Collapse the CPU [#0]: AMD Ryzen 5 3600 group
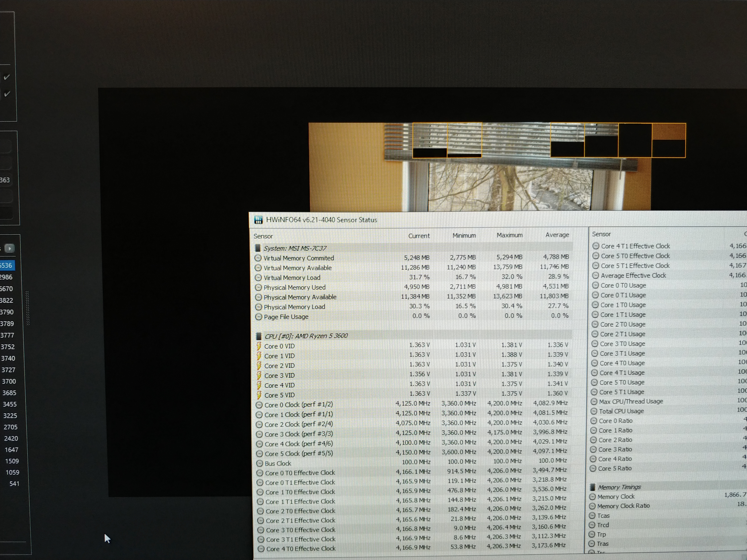 tap(306, 336)
